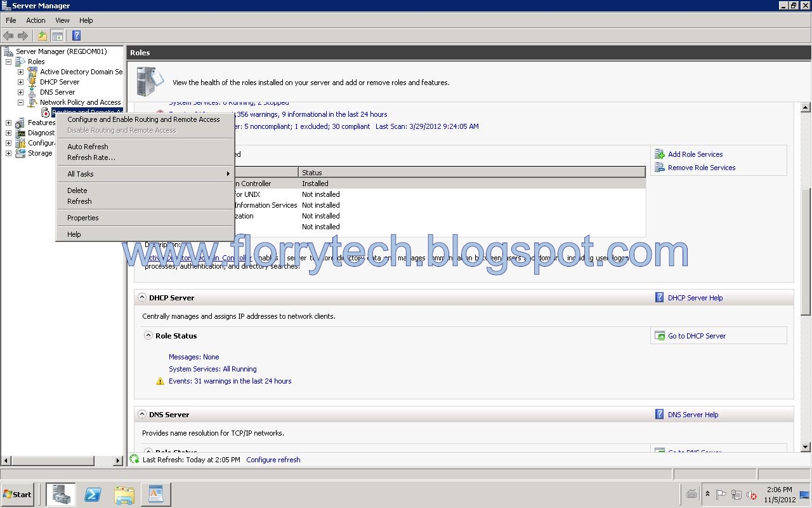Open the DHCP Server Help link
Image resolution: width=812 pixels, height=508 pixels.
(695, 298)
